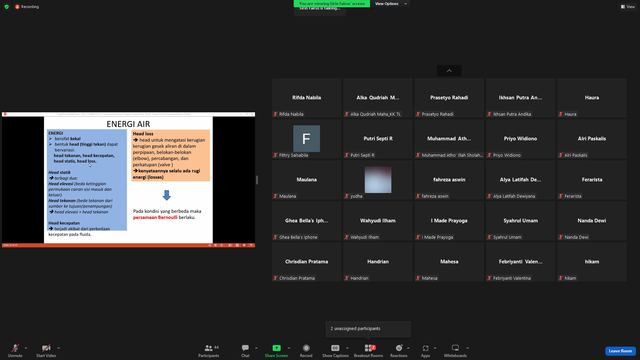Select Fithry Salsabila's avatar tile
Screen dimensions: 640x360
(x=307, y=139)
